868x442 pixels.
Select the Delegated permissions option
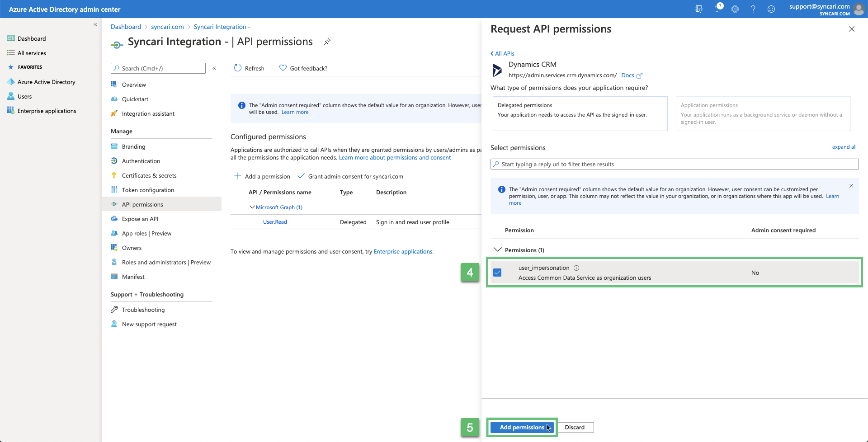click(580, 113)
